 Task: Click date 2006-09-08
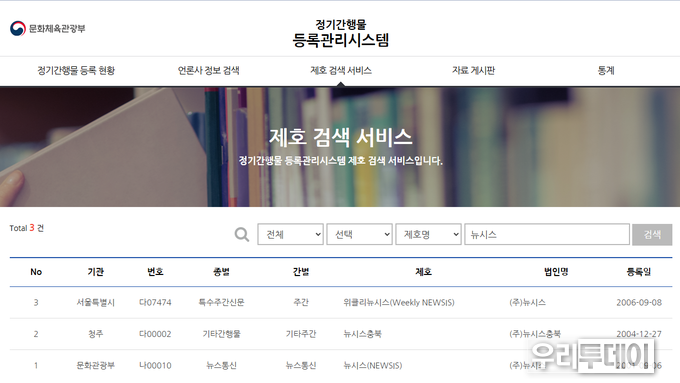[x=639, y=302]
